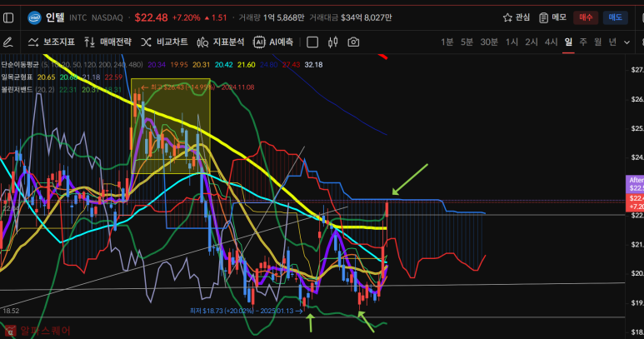
Task: Click the purple After-hours price tag
Action: pyautogui.click(x=635, y=184)
